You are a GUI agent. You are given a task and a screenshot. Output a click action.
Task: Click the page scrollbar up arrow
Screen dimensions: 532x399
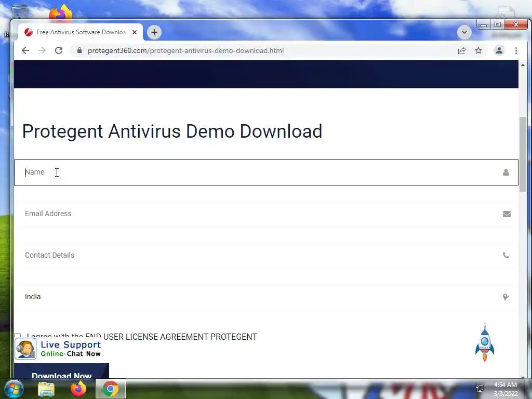pyautogui.click(x=523, y=65)
